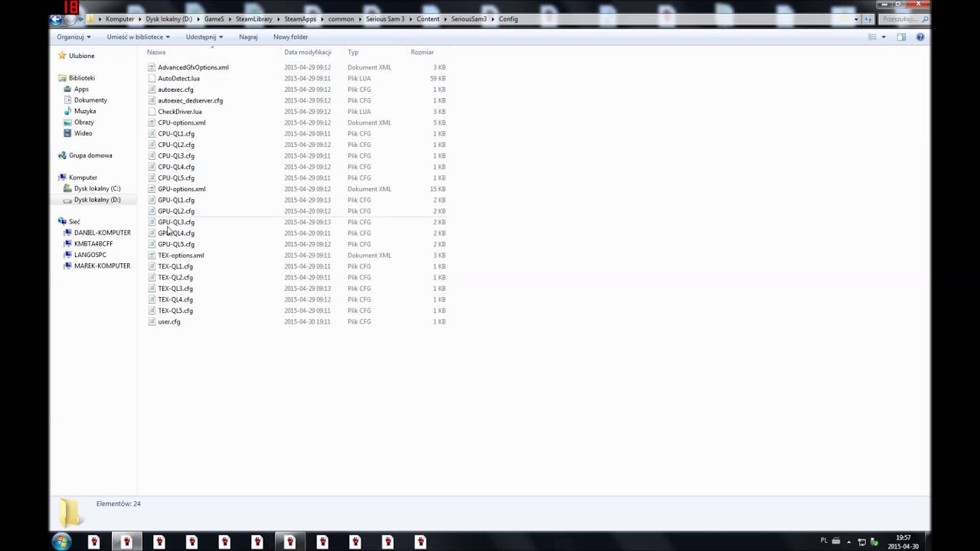Create a folder with Nowy folder
Screen dimensions: 980x551
tap(290, 37)
